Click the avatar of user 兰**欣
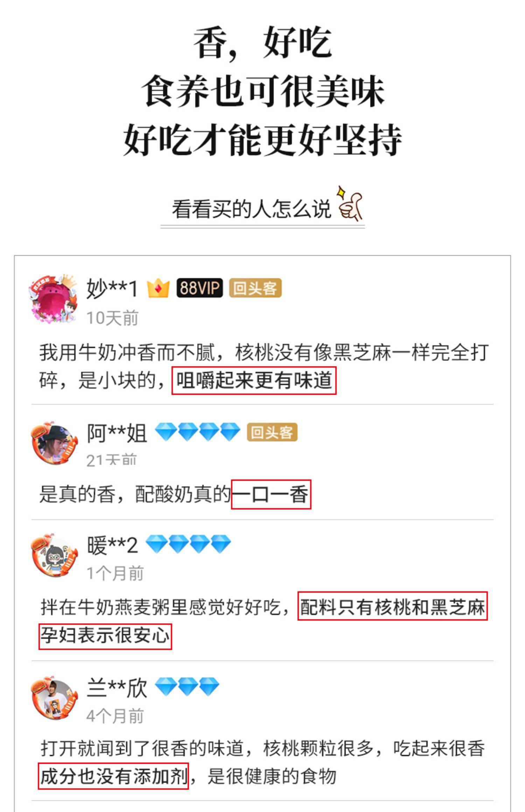This screenshot has height=812, width=525. (x=55, y=698)
